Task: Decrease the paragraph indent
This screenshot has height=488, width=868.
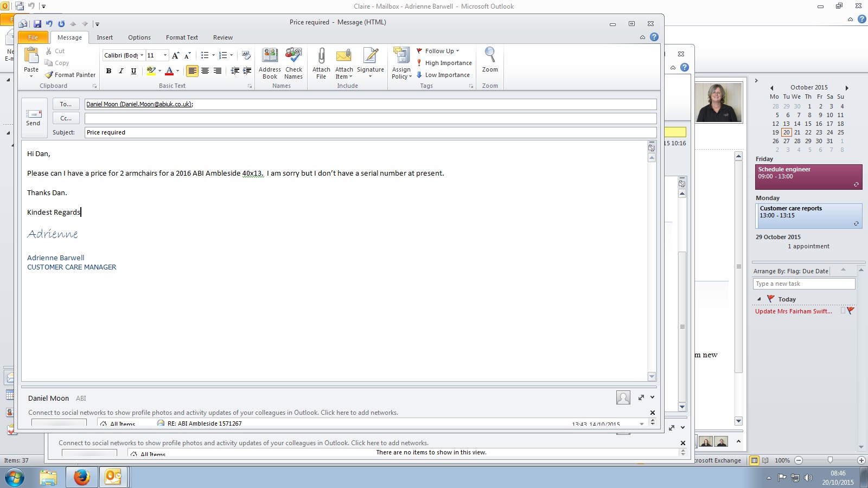Action: [x=235, y=71]
